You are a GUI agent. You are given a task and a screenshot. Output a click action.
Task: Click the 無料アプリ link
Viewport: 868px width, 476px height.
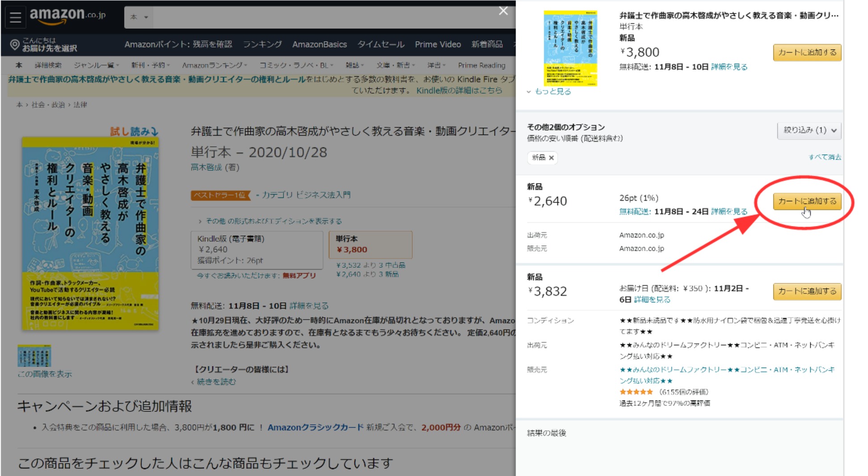click(299, 276)
